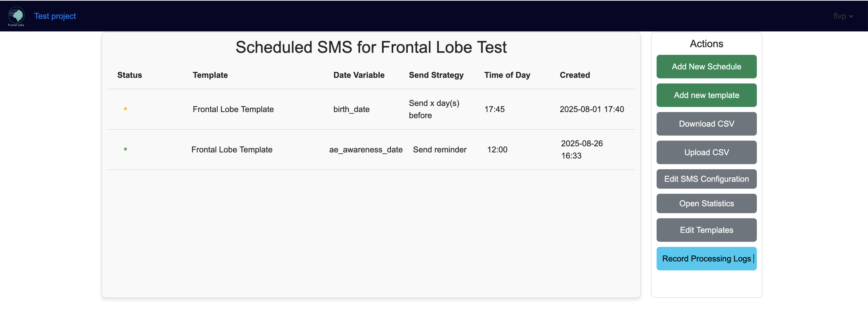Click the Time of Day column header
868x315 pixels.
click(507, 75)
